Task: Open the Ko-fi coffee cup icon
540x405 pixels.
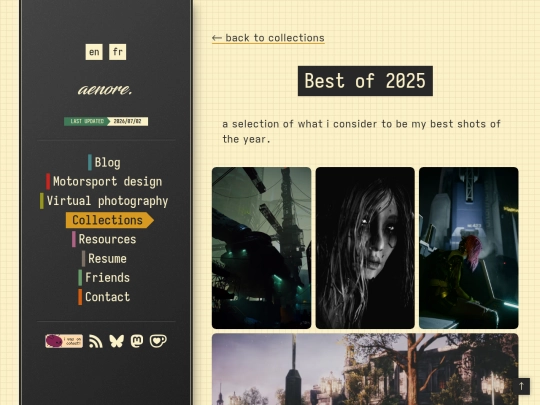Action: point(158,341)
